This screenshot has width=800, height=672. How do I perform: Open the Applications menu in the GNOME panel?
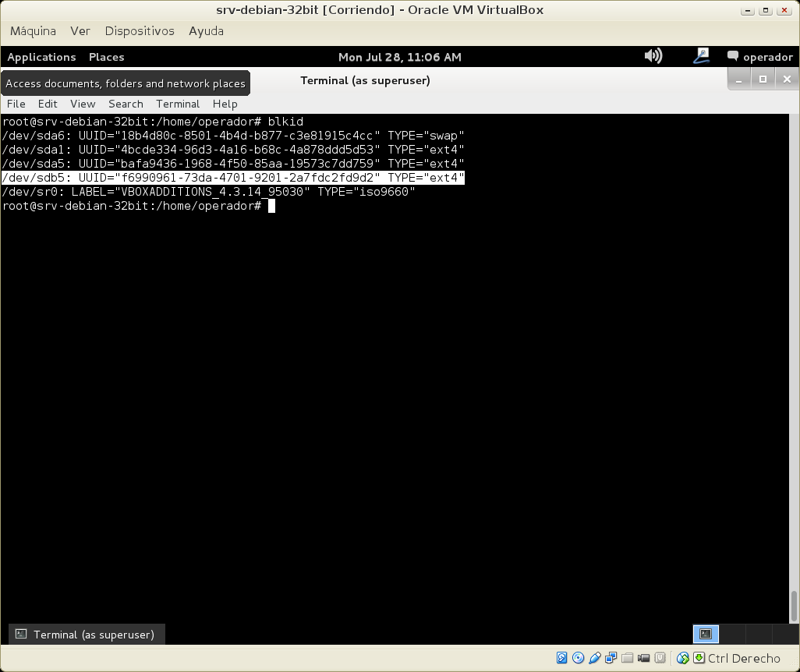41,57
